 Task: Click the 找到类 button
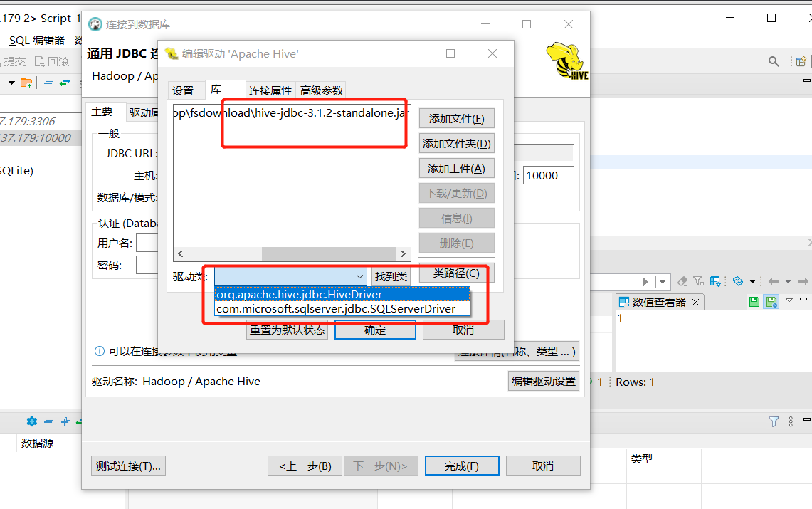pyautogui.click(x=391, y=276)
